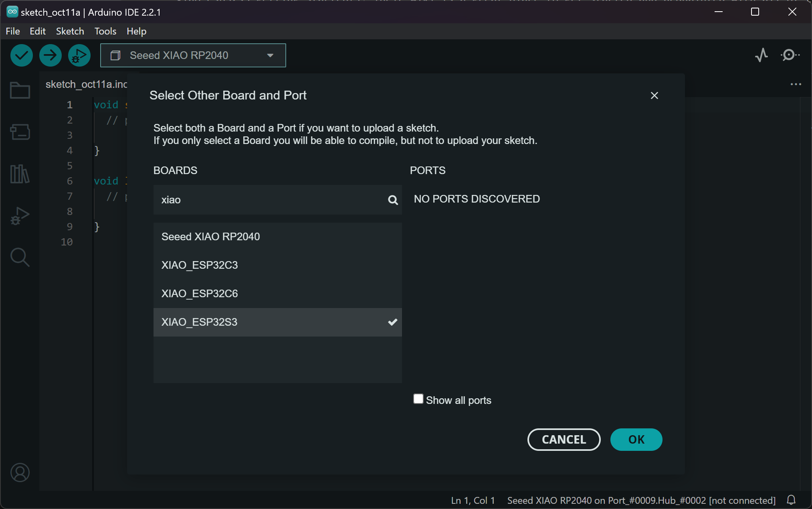The image size is (812, 509).
Task: Open the Sketch menu
Action: (70, 31)
